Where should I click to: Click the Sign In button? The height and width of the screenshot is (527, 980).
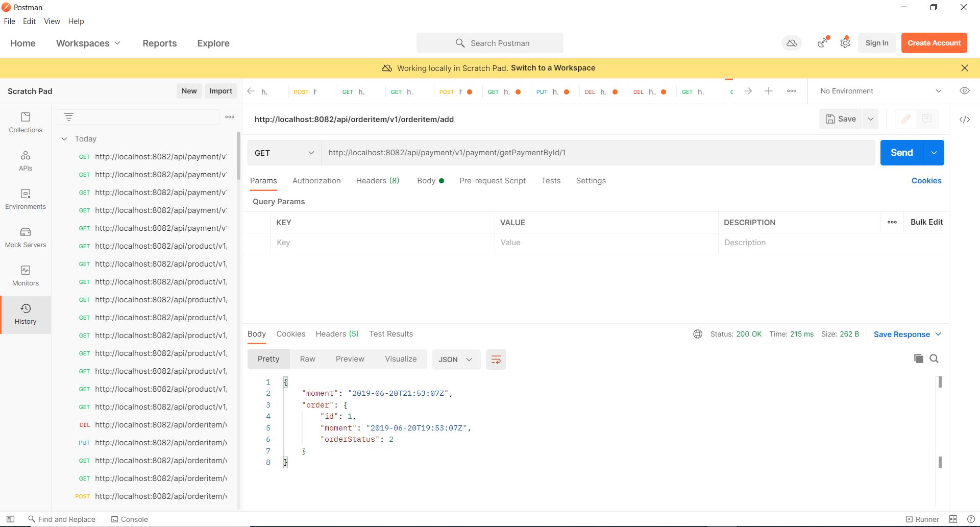877,43
